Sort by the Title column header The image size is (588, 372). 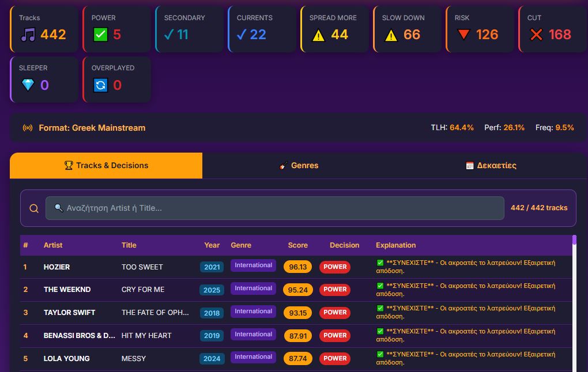point(129,245)
